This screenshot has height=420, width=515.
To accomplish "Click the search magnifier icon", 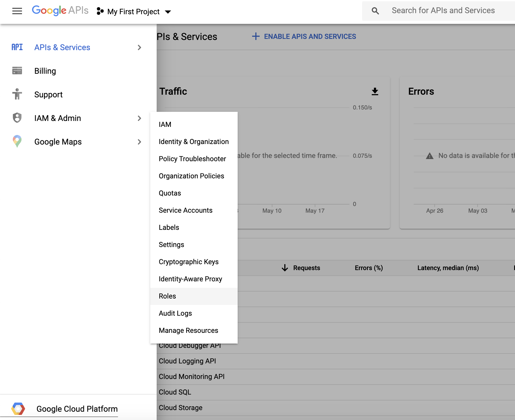I will click(x=375, y=11).
